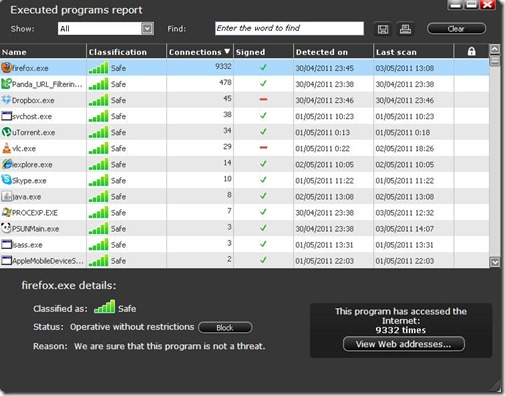The width and height of the screenshot is (505, 396).
Task: Select the vlc.exe traffic cone icon
Action: [6, 148]
